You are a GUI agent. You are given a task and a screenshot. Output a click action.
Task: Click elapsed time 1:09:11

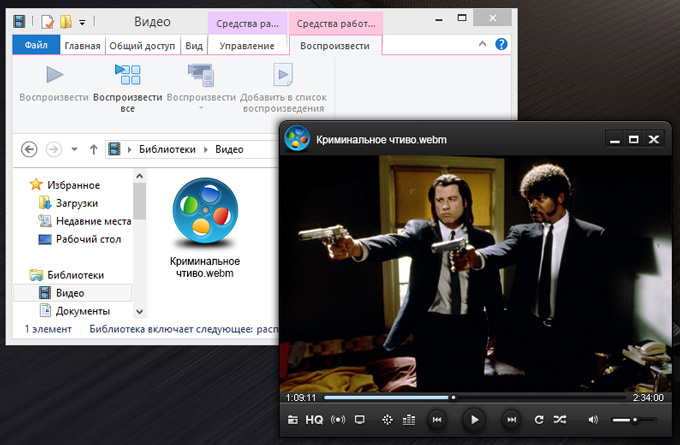[x=301, y=398]
